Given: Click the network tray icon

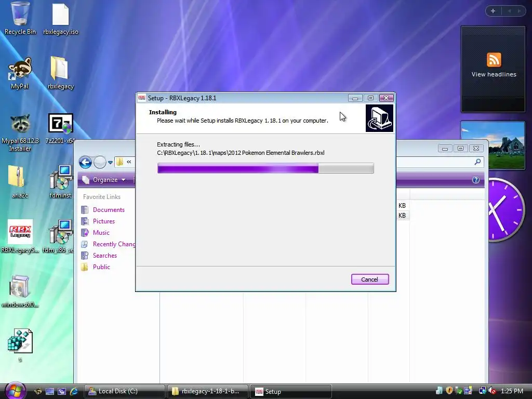Looking at the screenshot, I should tap(482, 391).
